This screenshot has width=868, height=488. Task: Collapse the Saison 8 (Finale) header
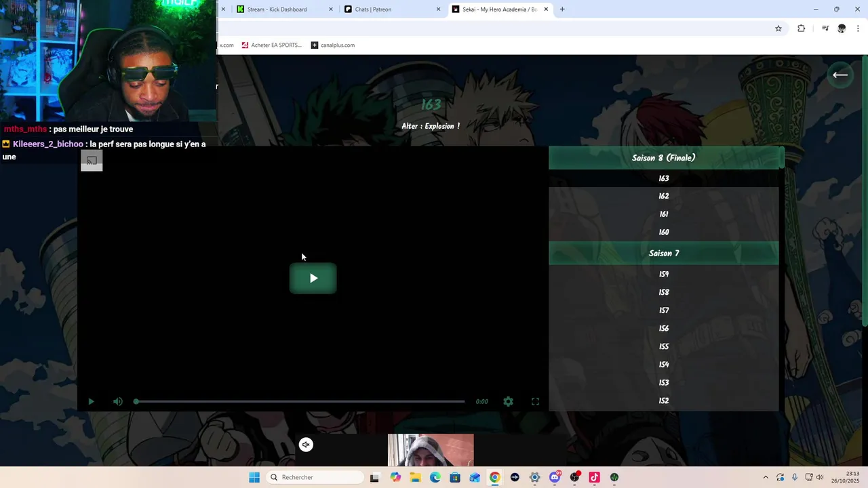[663, 158]
